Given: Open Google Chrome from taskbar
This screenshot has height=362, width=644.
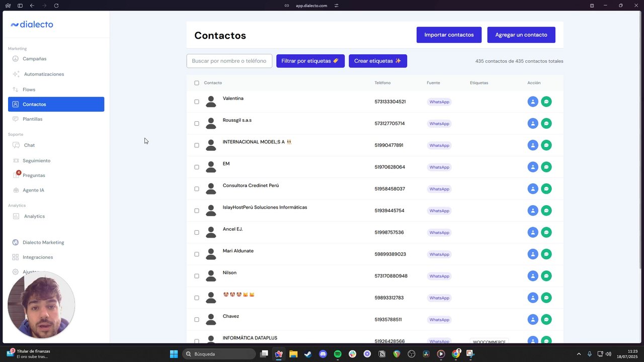Looking at the screenshot, I should (456, 354).
